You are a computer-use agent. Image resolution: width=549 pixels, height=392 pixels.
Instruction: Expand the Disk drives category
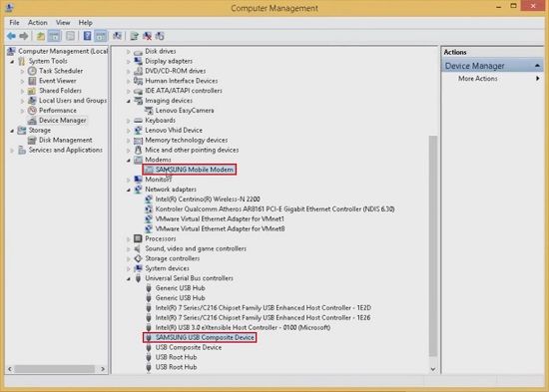129,52
